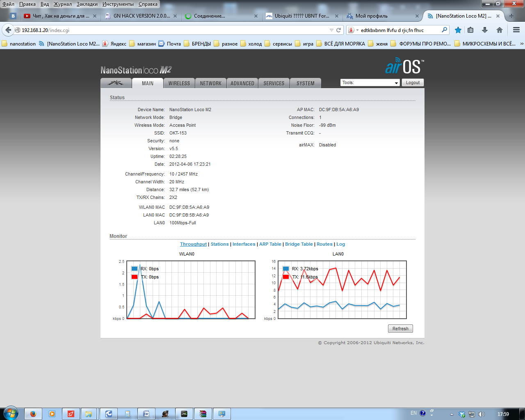525x420 pixels.
Task: Show more bookmarks with the overflow chevron
Action: (521, 43)
